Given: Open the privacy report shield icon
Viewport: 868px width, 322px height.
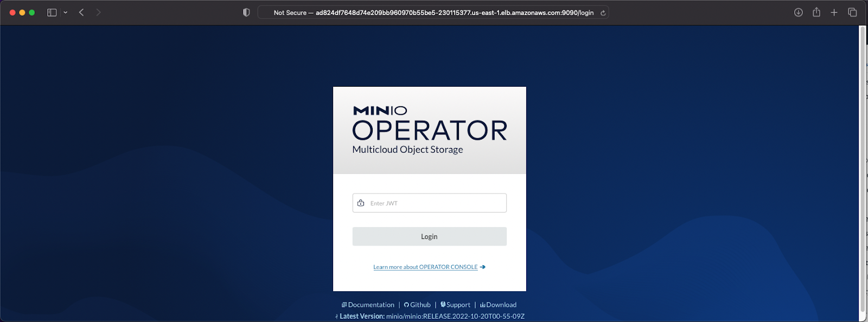Looking at the screenshot, I should 246,12.
